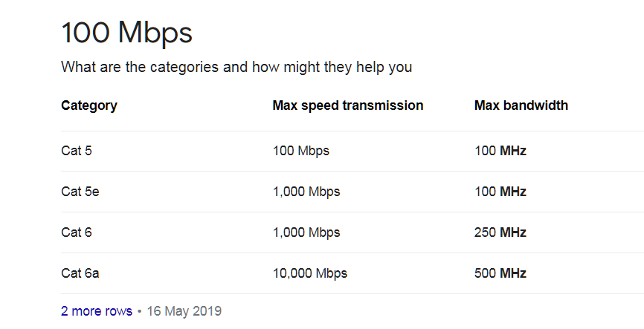This screenshot has height=329, width=644.
Task: Click the "2 more rows" link
Action: pyautogui.click(x=96, y=311)
